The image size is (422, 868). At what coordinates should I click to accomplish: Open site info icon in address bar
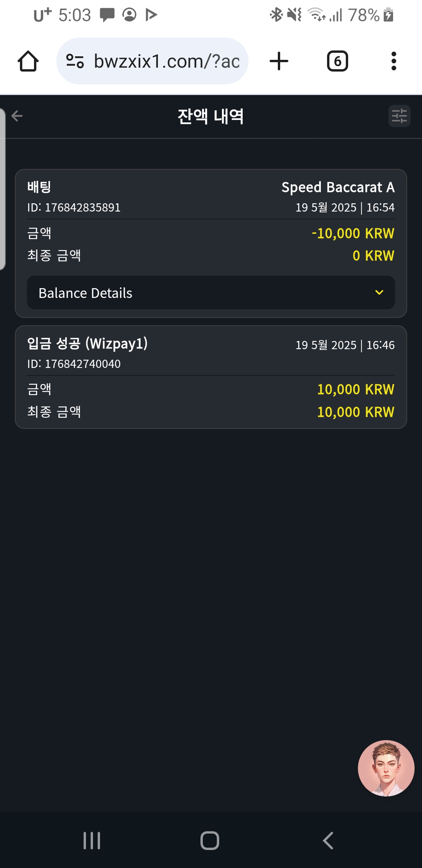(x=75, y=61)
